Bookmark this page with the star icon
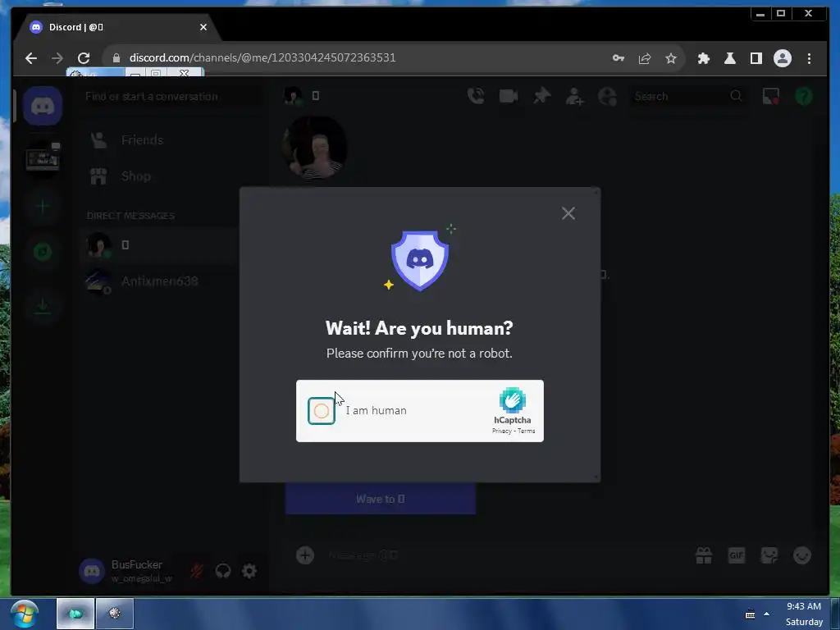Image resolution: width=840 pixels, height=630 pixels. tap(671, 58)
